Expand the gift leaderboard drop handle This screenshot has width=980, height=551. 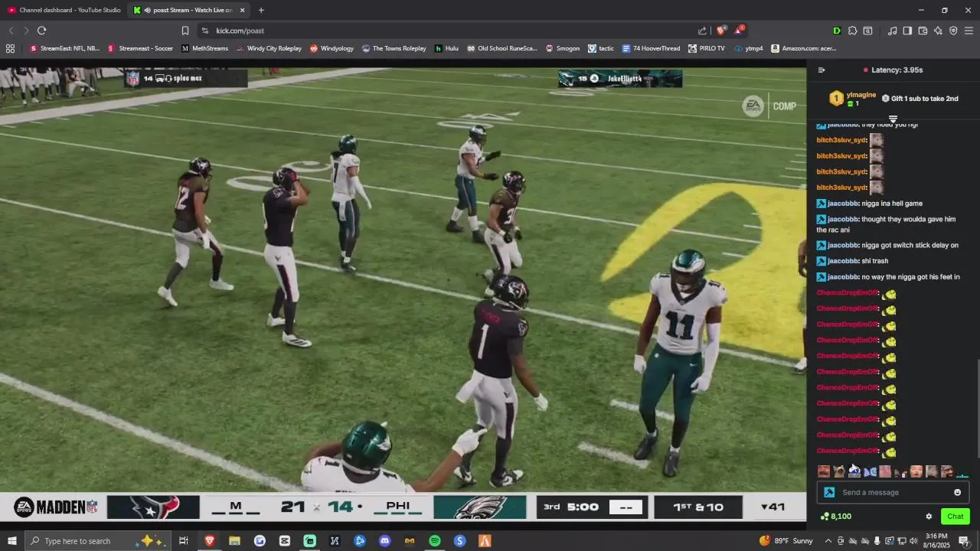click(x=893, y=119)
